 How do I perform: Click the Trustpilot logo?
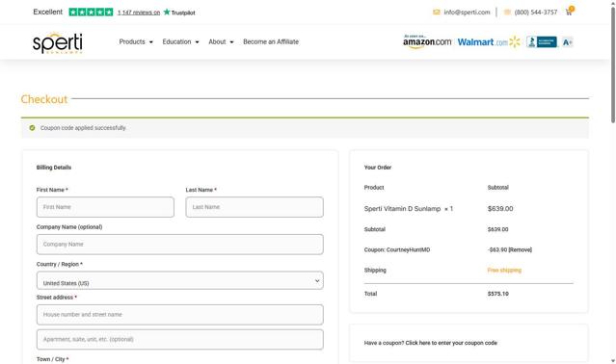[179, 13]
